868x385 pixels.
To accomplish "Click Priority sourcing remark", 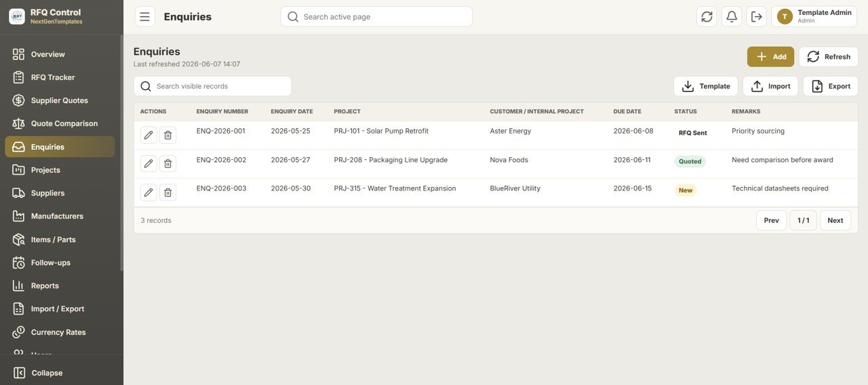I will (x=758, y=131).
